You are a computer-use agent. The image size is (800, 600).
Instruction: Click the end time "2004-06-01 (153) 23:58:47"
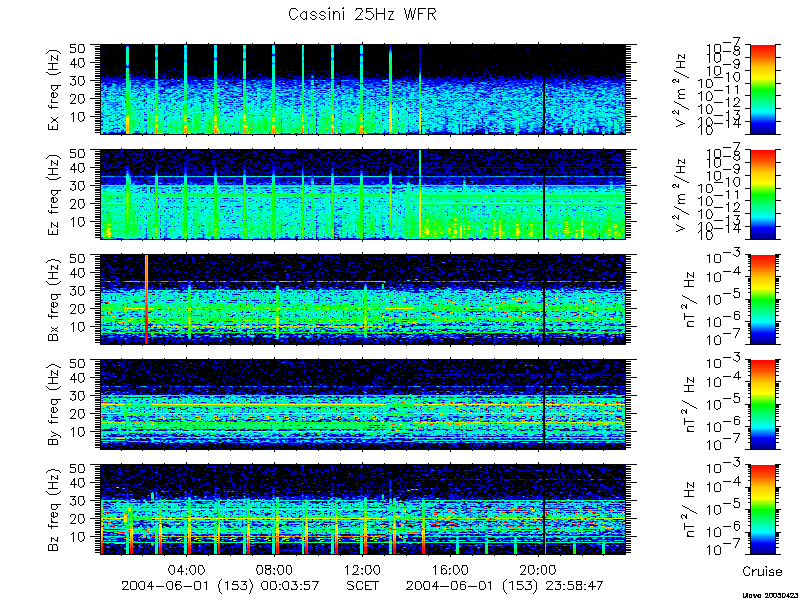tap(505, 586)
